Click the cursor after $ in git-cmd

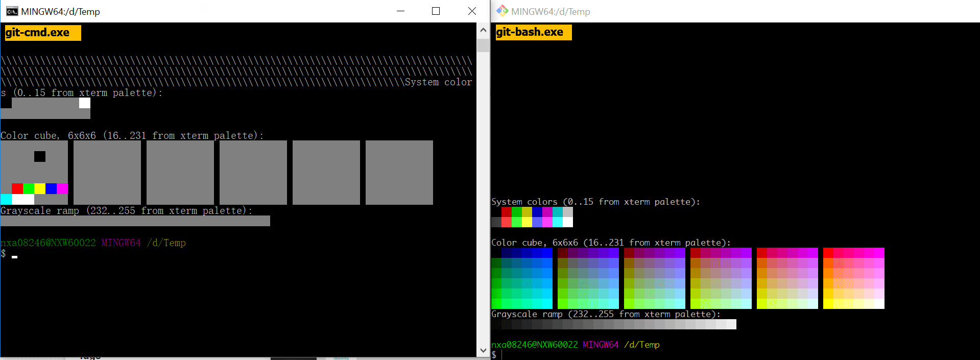tap(15, 257)
